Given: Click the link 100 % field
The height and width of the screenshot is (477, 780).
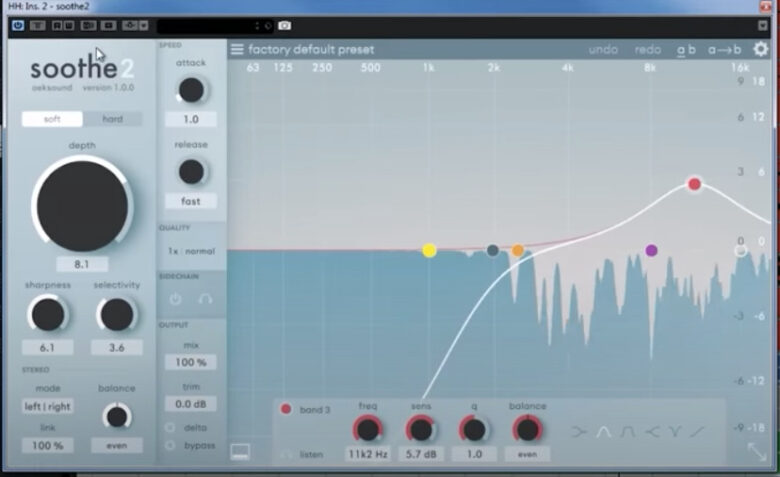Looking at the screenshot, I should point(48,446).
